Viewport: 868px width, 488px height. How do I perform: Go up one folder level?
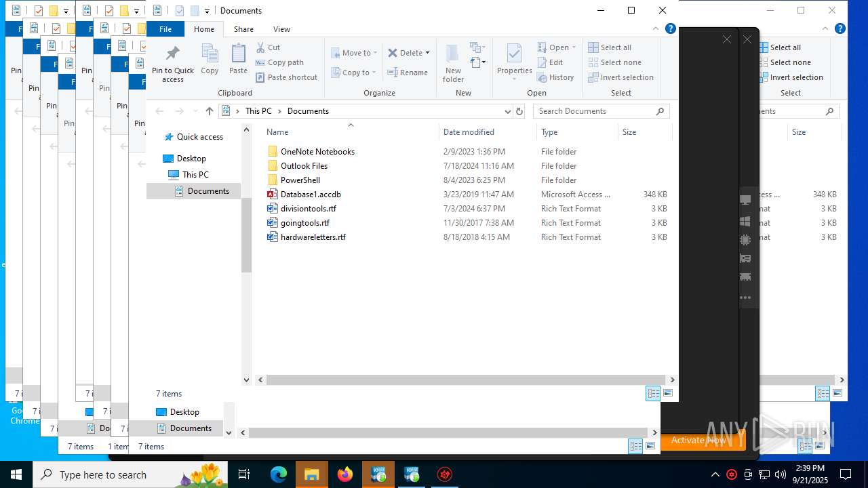coord(209,111)
